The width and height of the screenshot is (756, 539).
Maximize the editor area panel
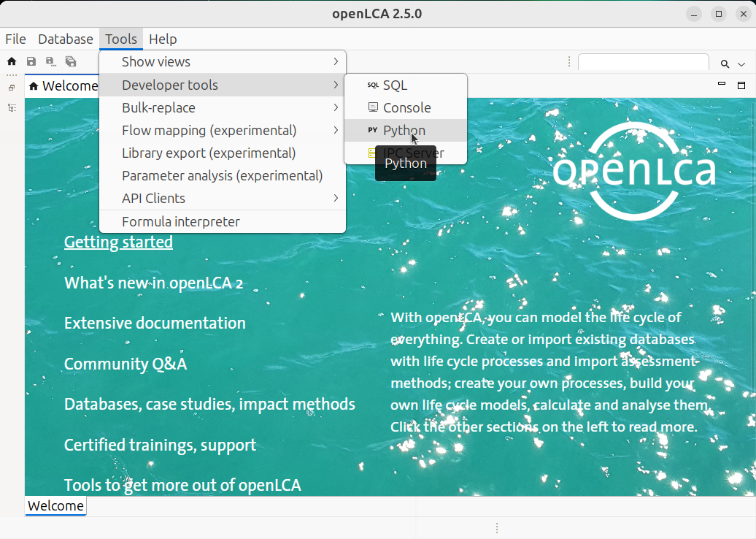pyautogui.click(x=741, y=85)
